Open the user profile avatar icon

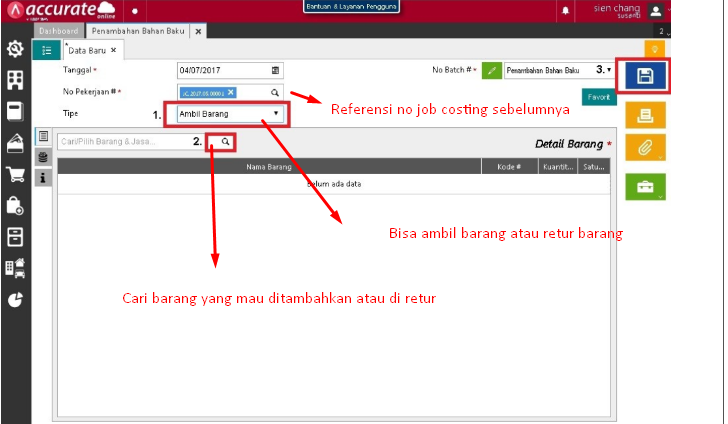[x=656, y=11]
